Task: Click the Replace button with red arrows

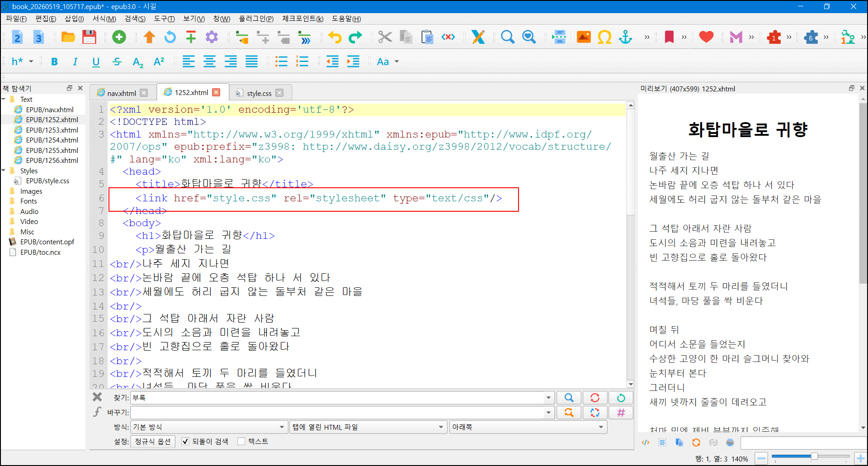Action: [x=595, y=398]
